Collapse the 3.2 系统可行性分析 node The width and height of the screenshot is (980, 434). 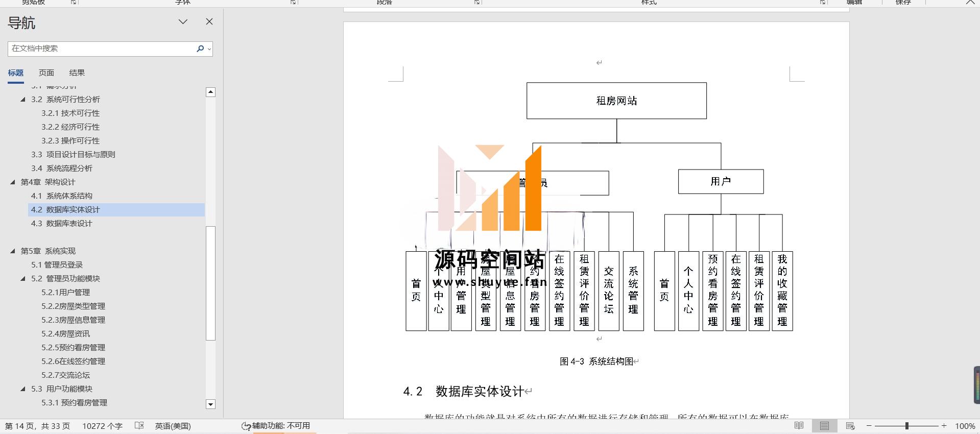pyautogui.click(x=23, y=100)
